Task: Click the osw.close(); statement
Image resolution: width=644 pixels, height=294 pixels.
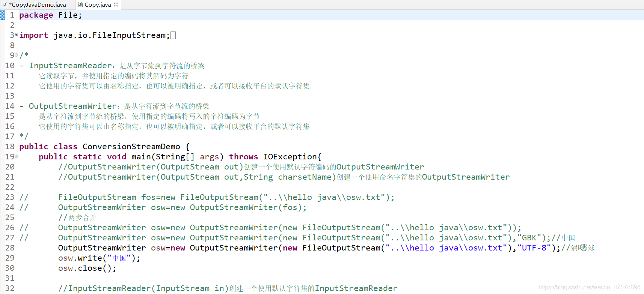Action: [x=87, y=268]
